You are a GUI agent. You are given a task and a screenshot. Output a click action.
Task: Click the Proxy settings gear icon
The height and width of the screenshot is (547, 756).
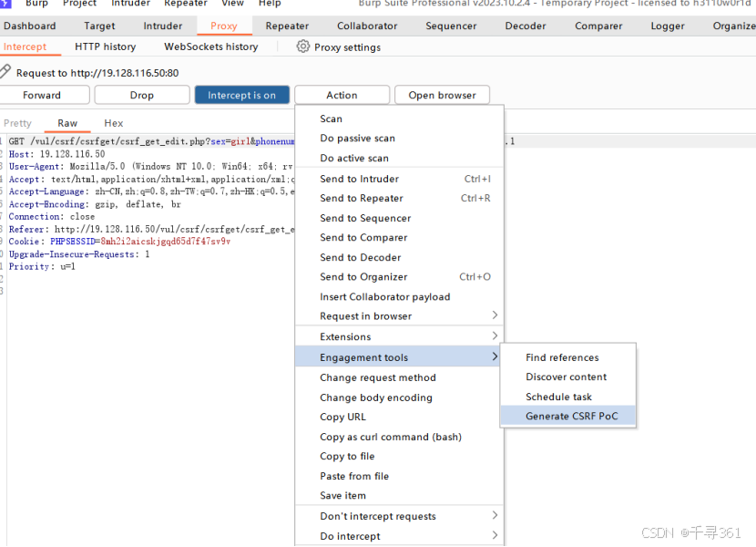[302, 46]
